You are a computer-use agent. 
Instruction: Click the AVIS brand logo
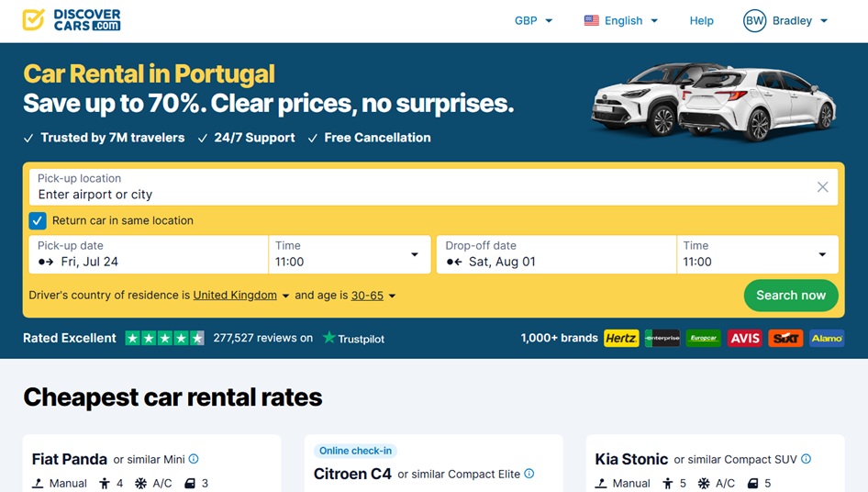point(744,338)
